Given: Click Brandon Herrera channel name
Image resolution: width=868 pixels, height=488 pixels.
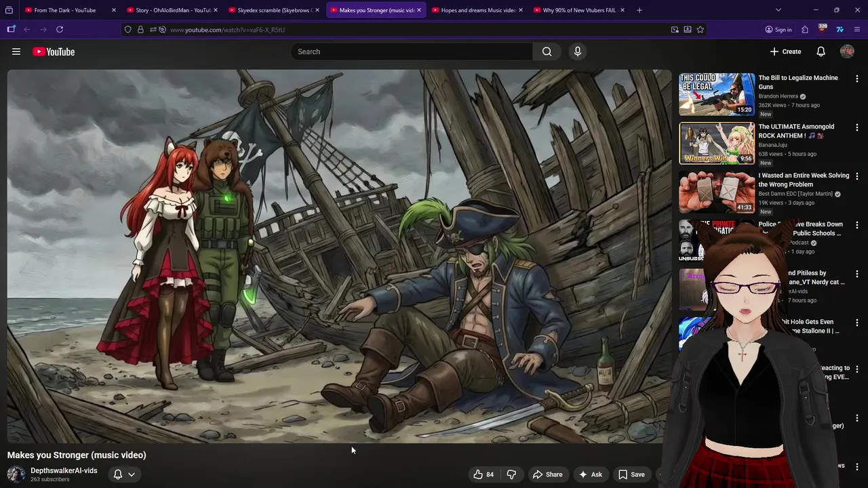Looking at the screenshot, I should point(778,96).
